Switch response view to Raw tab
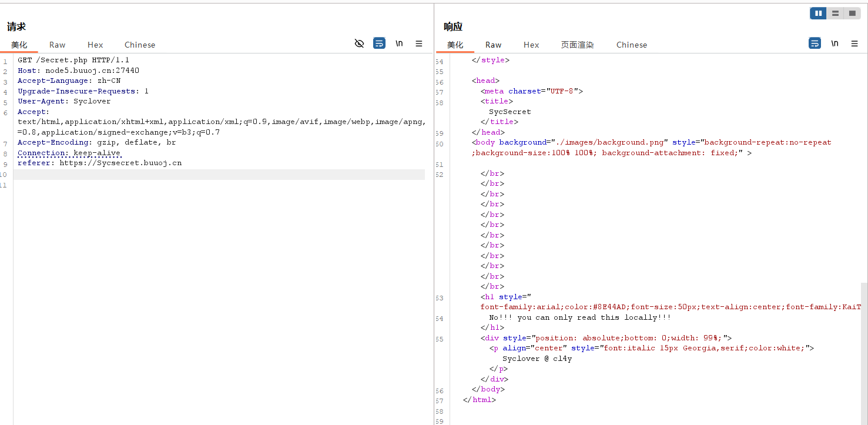This screenshot has width=868, height=425. pos(494,45)
